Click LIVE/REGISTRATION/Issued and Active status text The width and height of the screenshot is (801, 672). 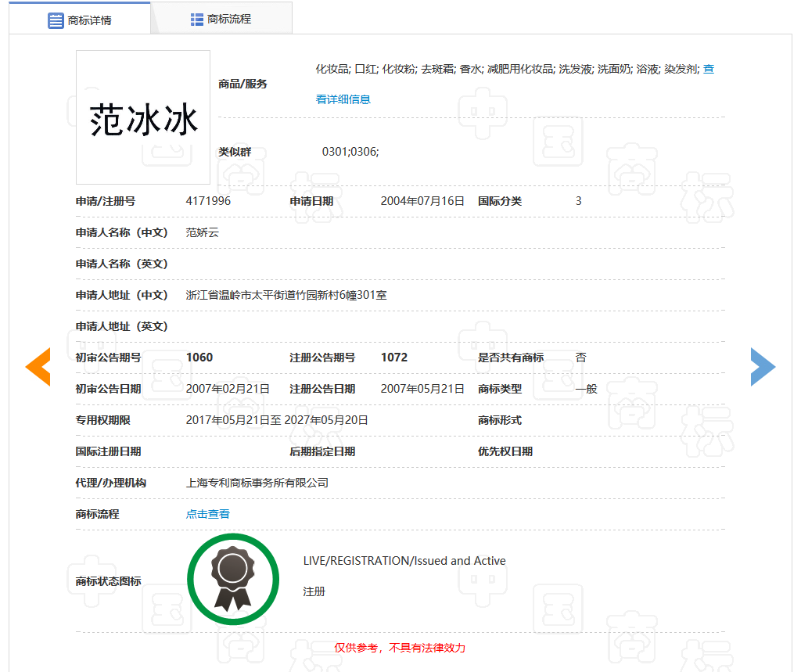(x=404, y=561)
